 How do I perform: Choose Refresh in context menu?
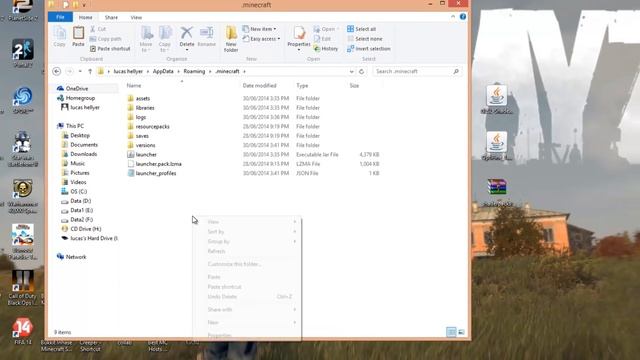(x=247, y=251)
